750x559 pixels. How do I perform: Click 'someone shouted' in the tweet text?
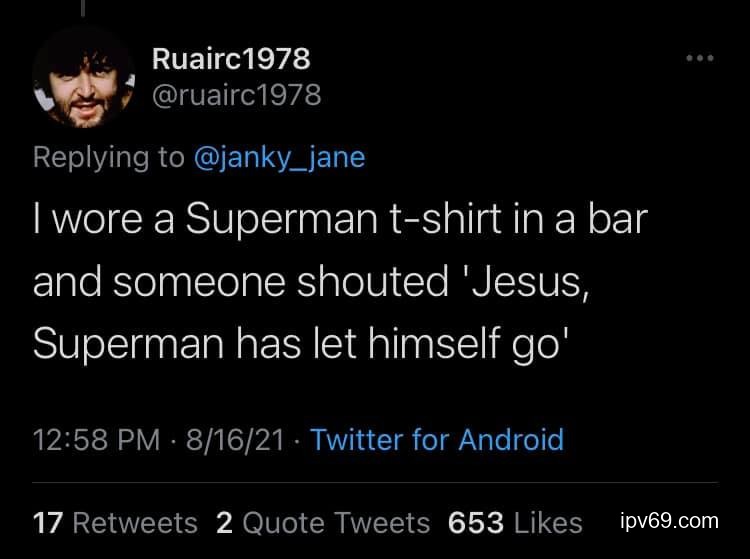tap(281, 281)
